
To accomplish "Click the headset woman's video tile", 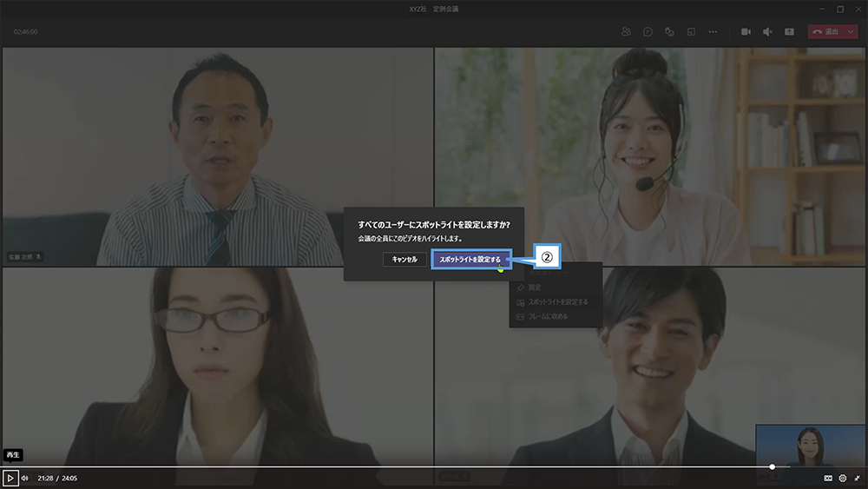I will click(650, 156).
